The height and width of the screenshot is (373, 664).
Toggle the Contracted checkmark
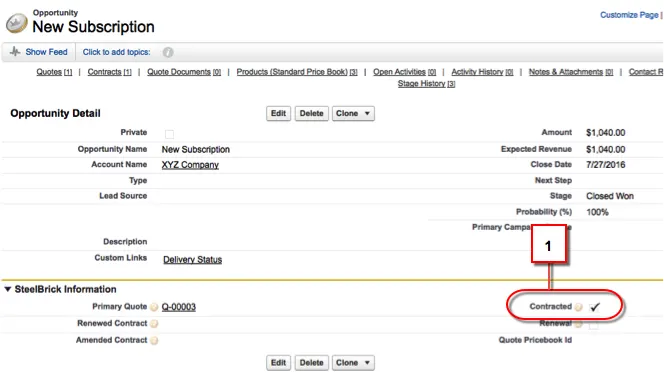[x=595, y=307]
